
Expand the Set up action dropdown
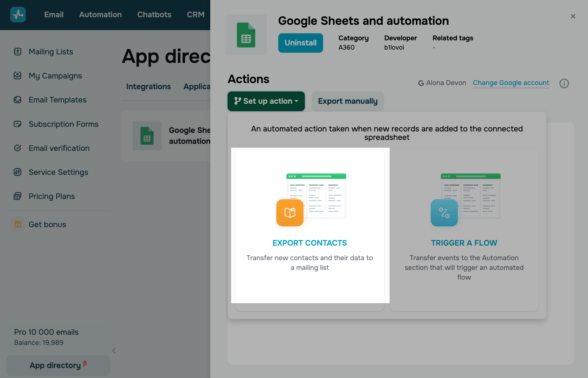click(x=266, y=101)
